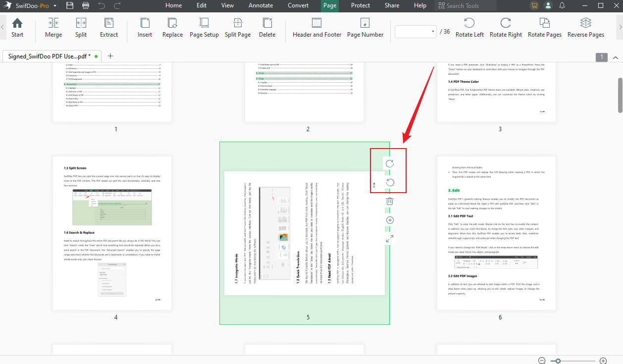Select the Merge tool
The image size is (623, 364).
click(53, 28)
